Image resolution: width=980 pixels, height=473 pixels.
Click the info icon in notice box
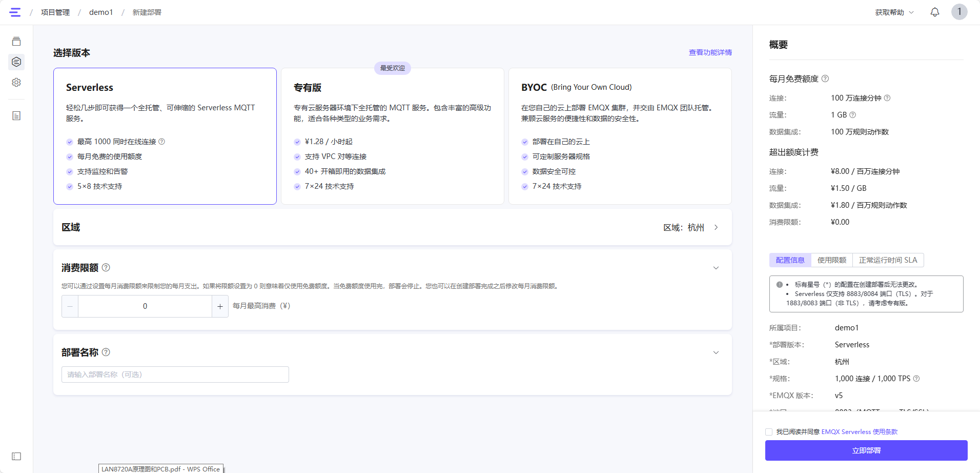click(x=779, y=285)
